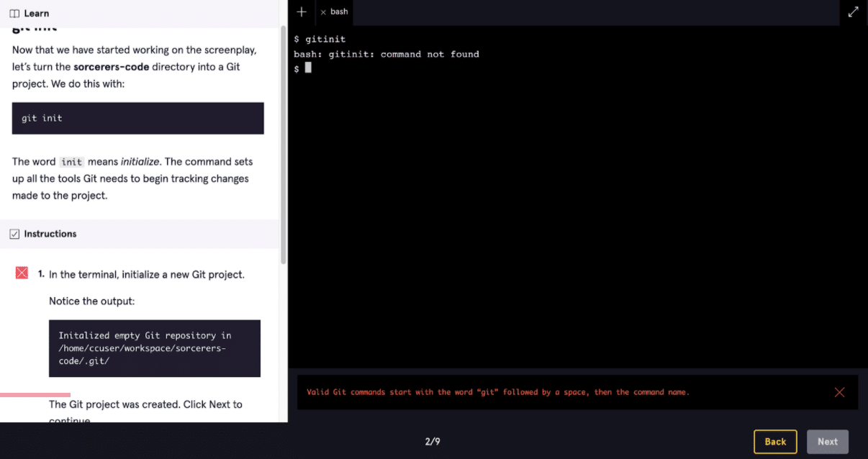The height and width of the screenshot is (459, 868).
Task: Click the Initialized empty Git repository output block
Action: click(x=155, y=348)
